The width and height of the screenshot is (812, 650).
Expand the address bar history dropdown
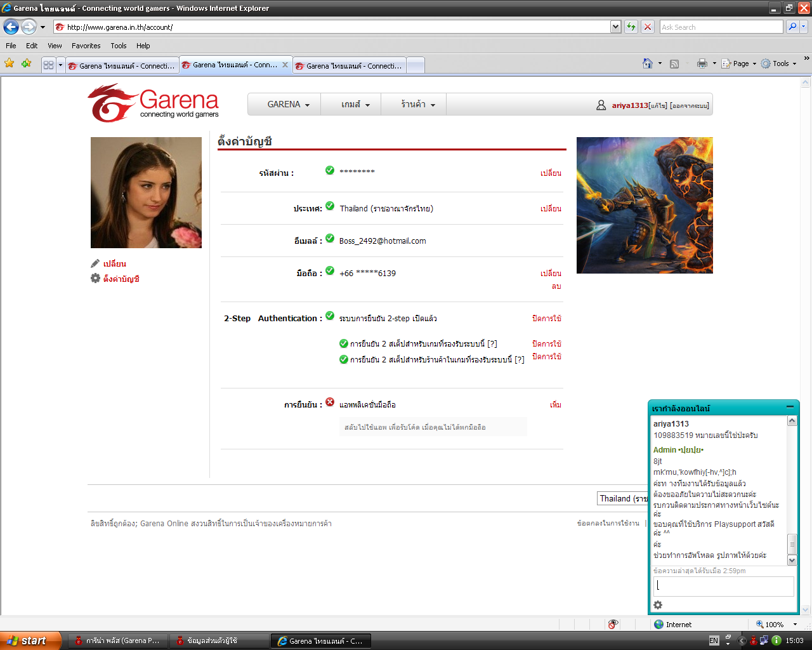click(x=615, y=27)
